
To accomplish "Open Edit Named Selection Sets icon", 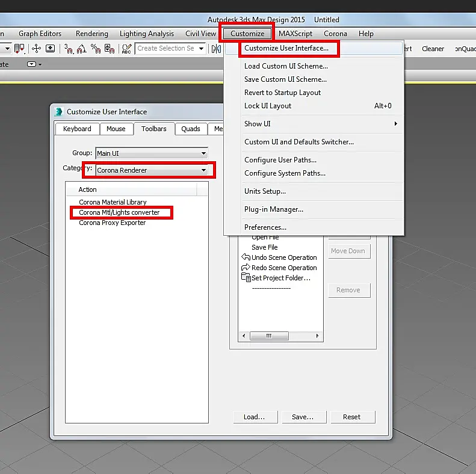I will [126, 49].
